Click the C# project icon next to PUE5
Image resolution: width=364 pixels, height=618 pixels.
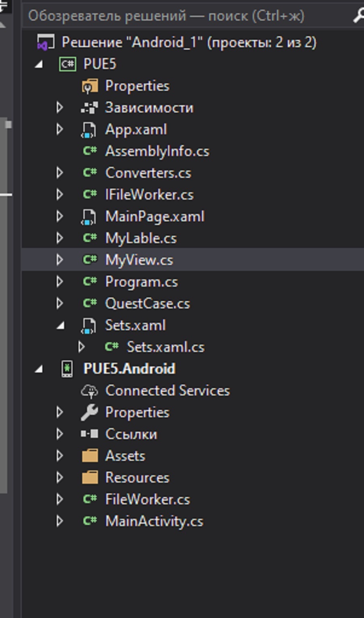pos(67,64)
